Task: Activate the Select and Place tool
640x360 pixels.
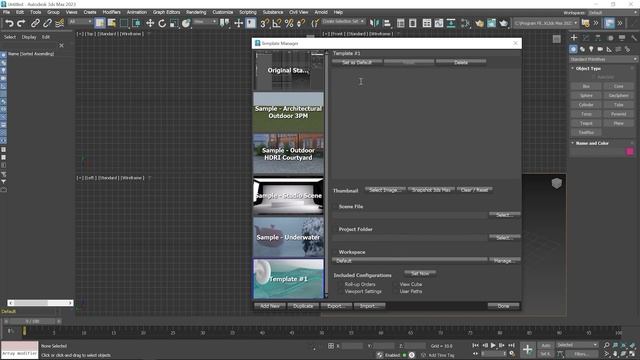Action: tap(186, 23)
